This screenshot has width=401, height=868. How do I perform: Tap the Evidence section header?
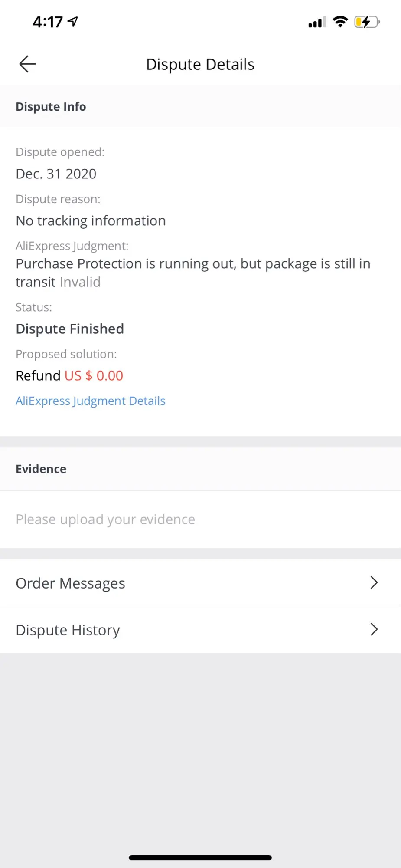(x=41, y=469)
